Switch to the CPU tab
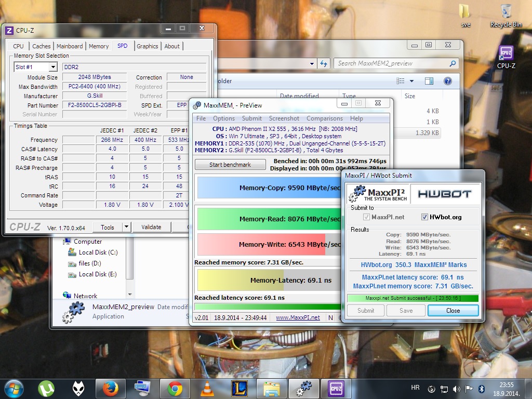 click(x=18, y=46)
